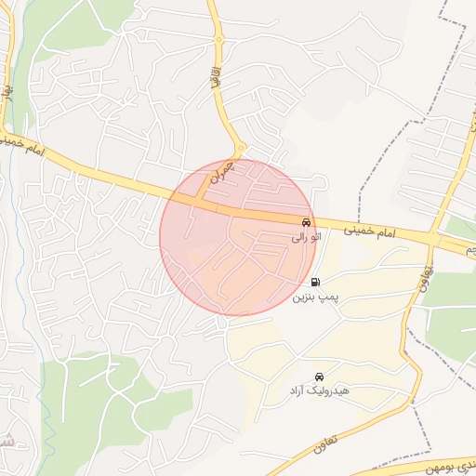Click the بومهن highway label
The height and width of the screenshot is (476, 476).
(451, 468)
